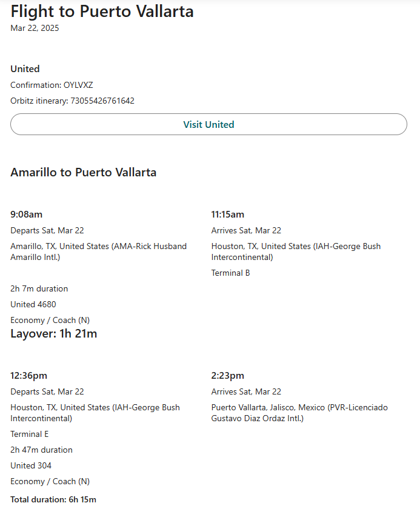Image resolution: width=420 pixels, height=506 pixels.
Task: Click the United 4680 flight number
Action: (33, 304)
